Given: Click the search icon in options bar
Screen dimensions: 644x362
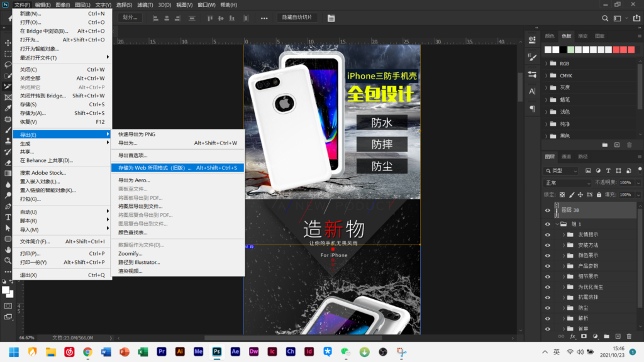Looking at the screenshot, I should pyautogui.click(x=605, y=18).
